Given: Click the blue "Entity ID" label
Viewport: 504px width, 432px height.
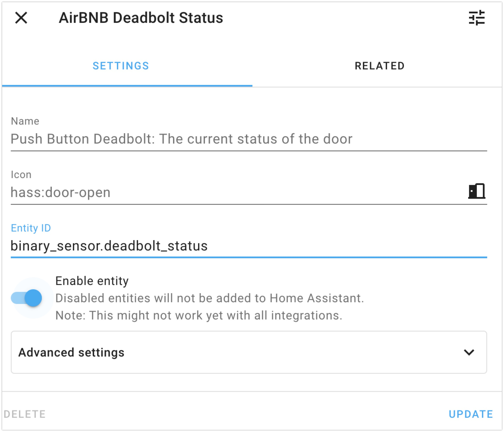Looking at the screenshot, I should click(x=31, y=228).
